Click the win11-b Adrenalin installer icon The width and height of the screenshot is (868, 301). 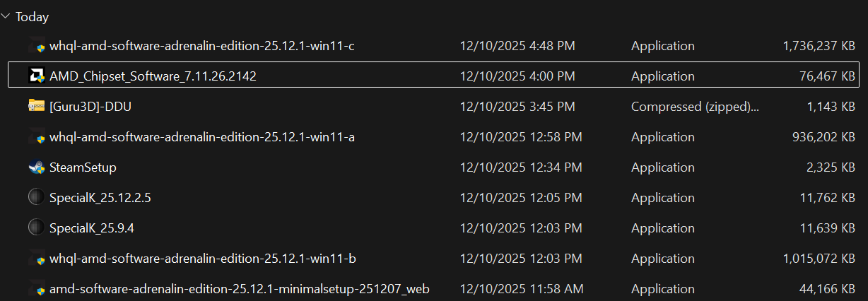[37, 259]
